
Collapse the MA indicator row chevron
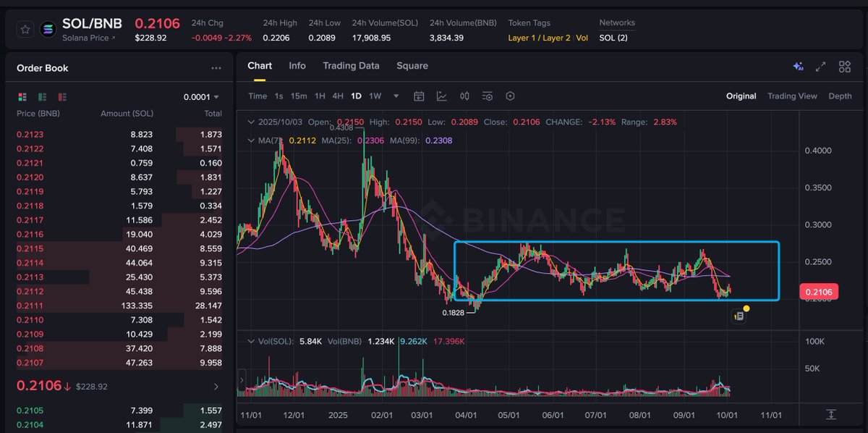click(251, 140)
